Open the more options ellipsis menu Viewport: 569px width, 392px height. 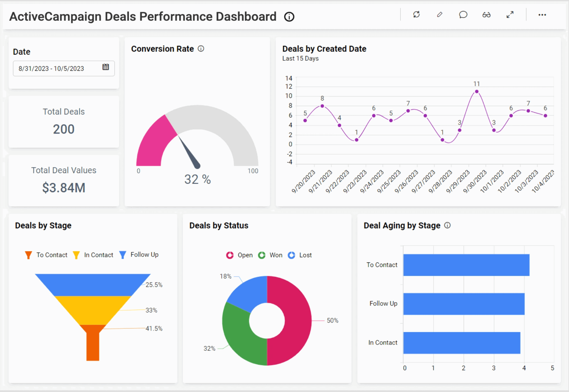[542, 15]
